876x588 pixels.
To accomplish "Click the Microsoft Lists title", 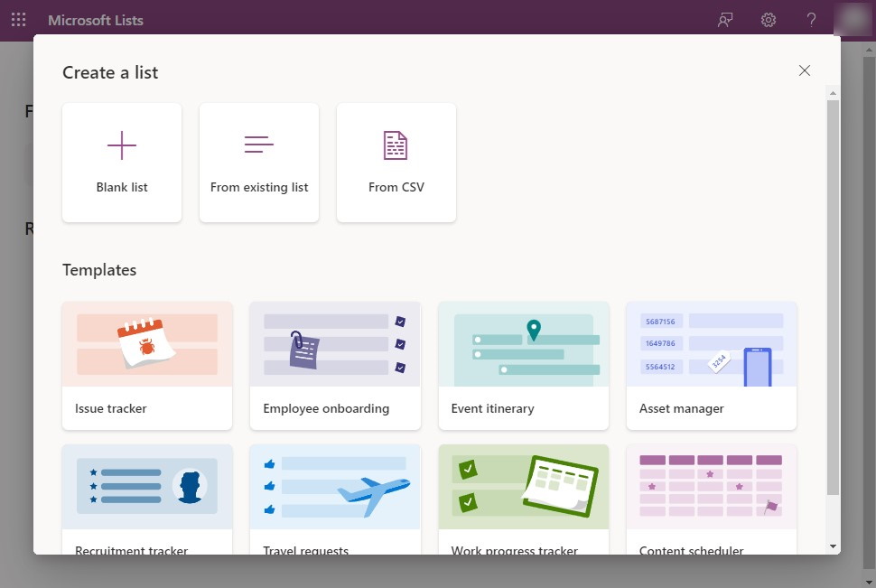I will coord(96,20).
